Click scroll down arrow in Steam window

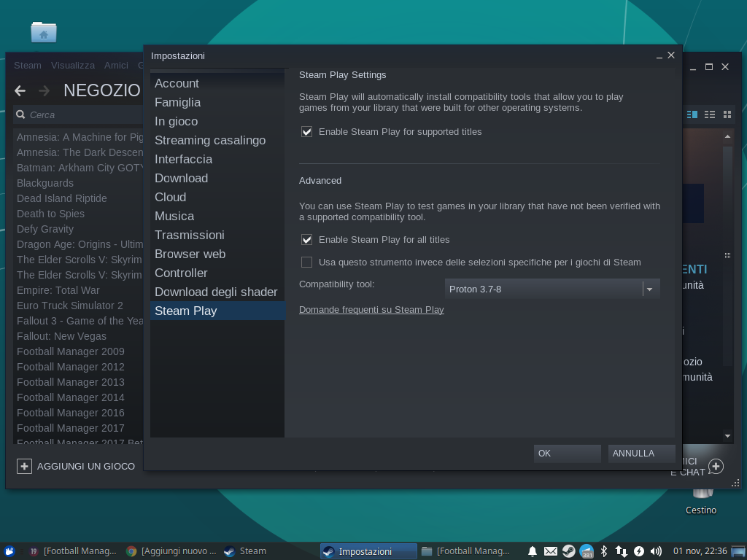[727, 435]
